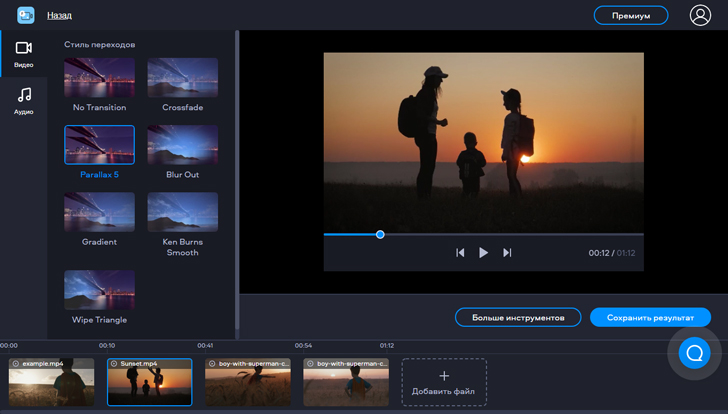Apply the Ken Burns Smooth transition
This screenshot has width=728, height=414.
(182, 212)
